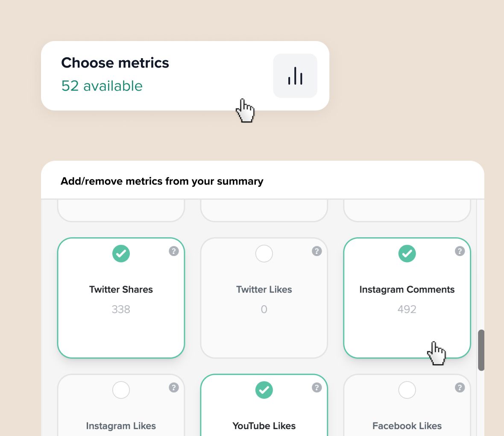Open help icon for Twitter Shares
The width and height of the screenshot is (504, 436).
click(x=174, y=251)
